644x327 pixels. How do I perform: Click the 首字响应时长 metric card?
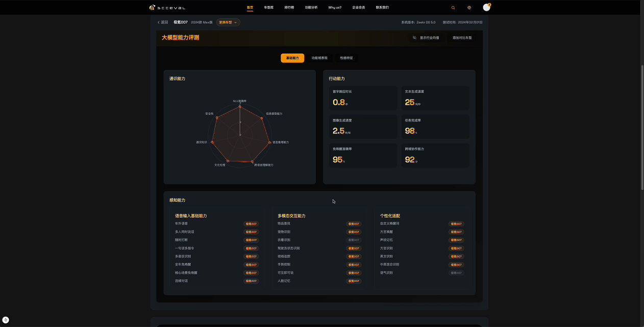click(x=363, y=98)
